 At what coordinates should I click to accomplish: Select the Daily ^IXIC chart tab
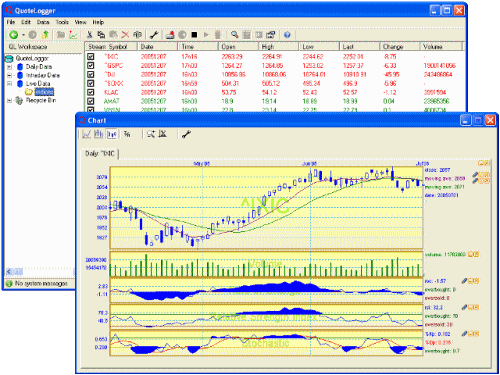[x=100, y=153]
